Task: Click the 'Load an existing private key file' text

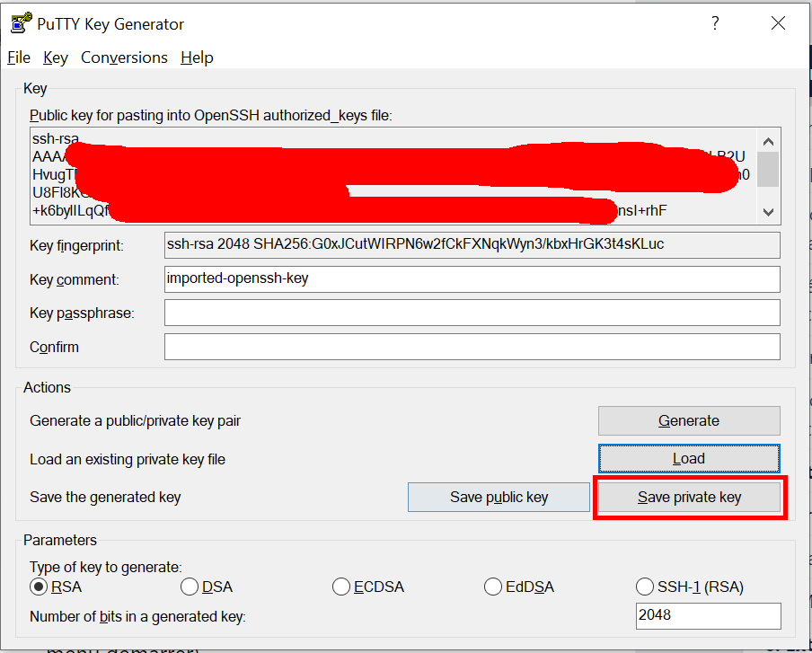Action: (x=128, y=459)
